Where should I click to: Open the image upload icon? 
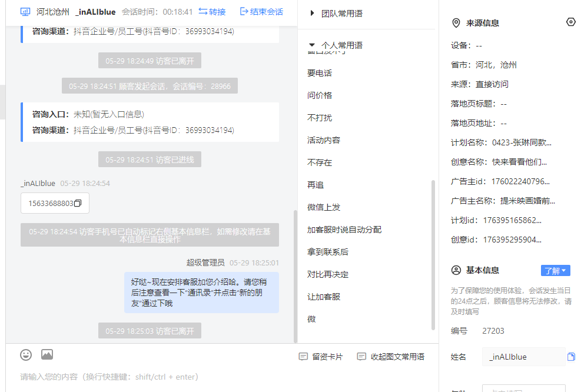47,354
